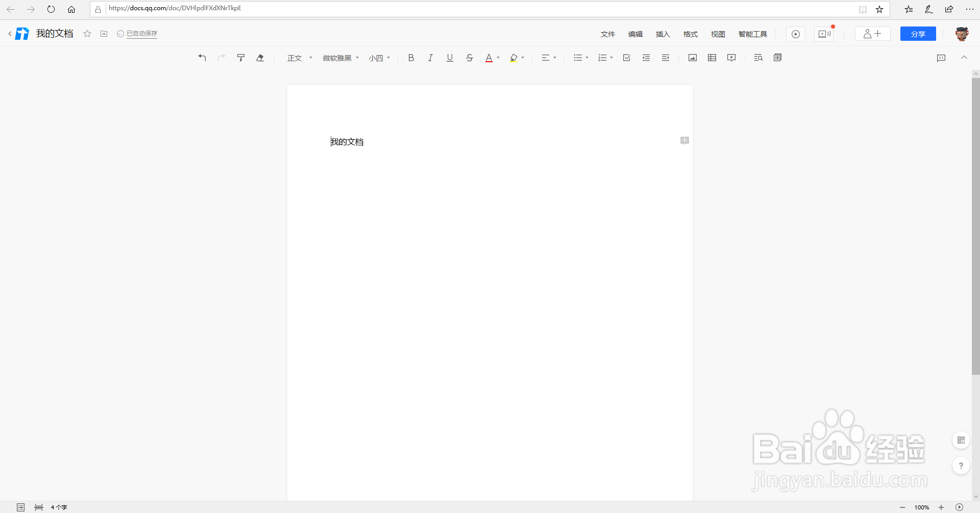
Task: Open the 文件 menu
Action: 608,34
